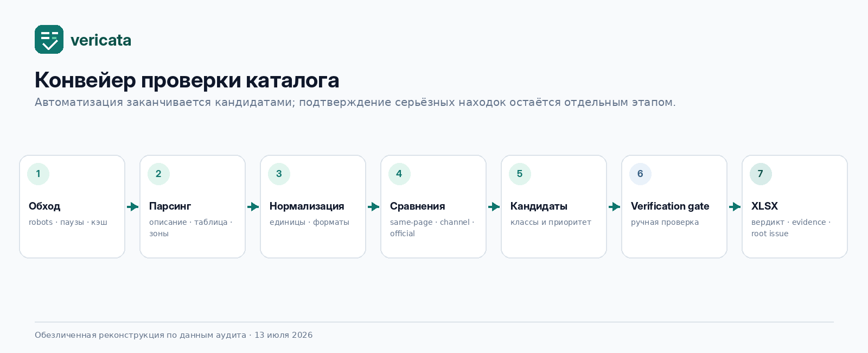Open the Нормализация stage title

[307, 206]
